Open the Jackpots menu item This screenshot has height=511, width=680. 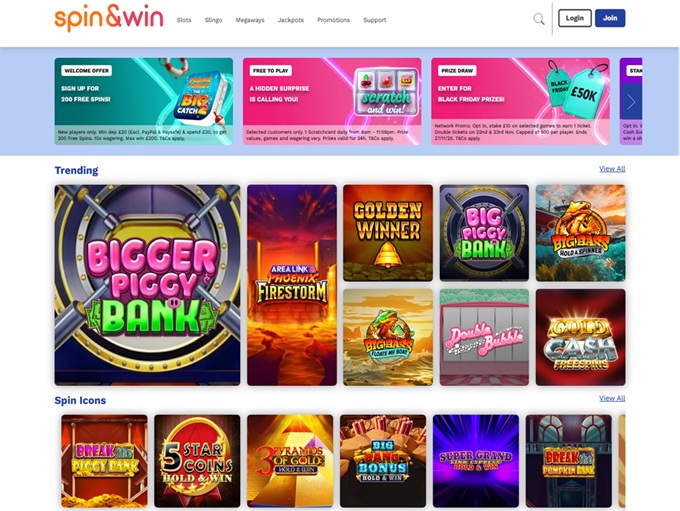291,20
